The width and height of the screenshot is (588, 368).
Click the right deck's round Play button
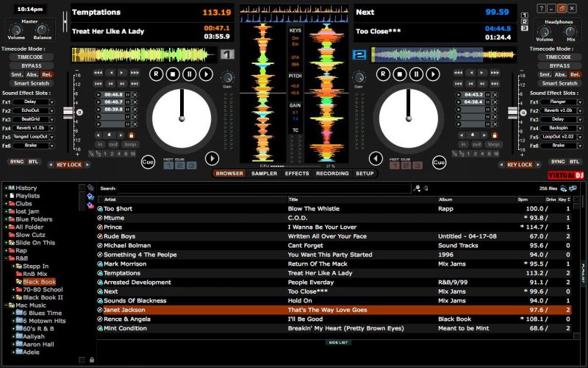[433, 74]
